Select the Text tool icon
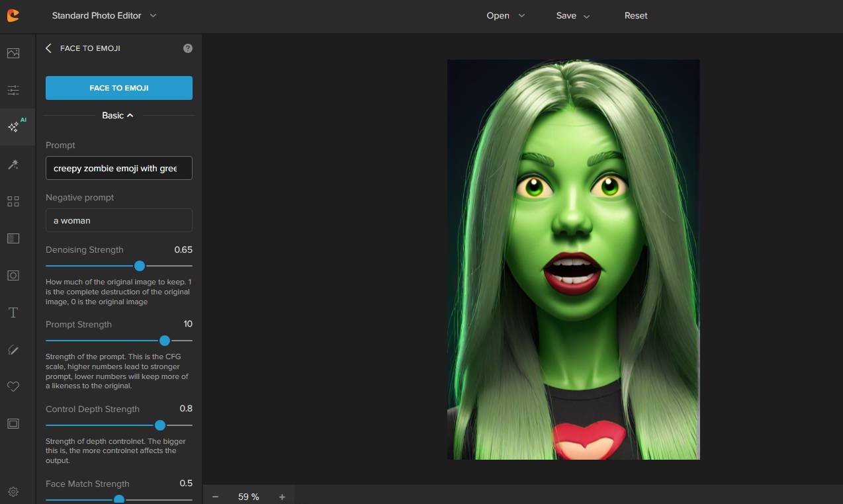Image resolution: width=843 pixels, height=504 pixels. [13, 313]
